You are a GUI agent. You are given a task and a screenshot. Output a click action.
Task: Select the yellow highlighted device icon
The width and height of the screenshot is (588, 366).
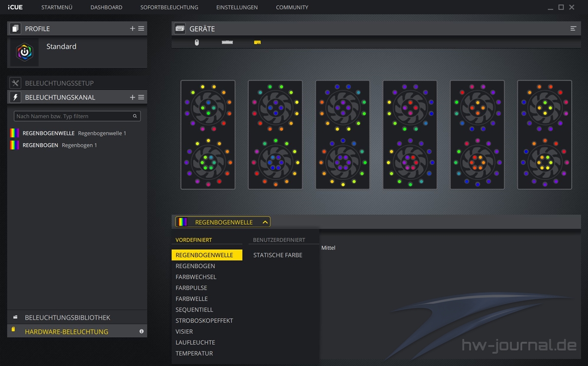257,43
